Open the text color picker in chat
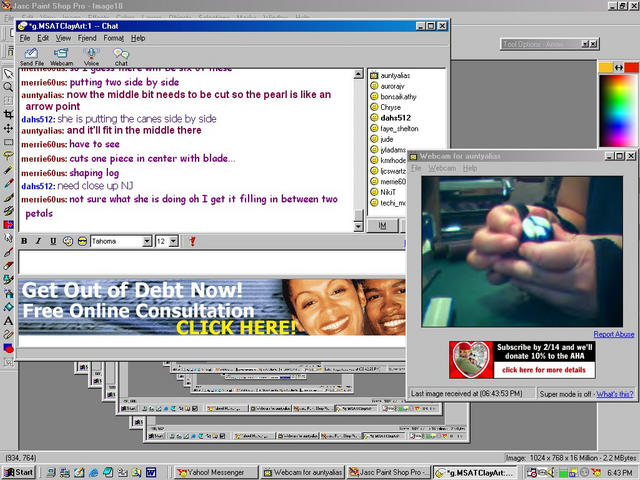The height and width of the screenshot is (480, 640). click(x=68, y=241)
